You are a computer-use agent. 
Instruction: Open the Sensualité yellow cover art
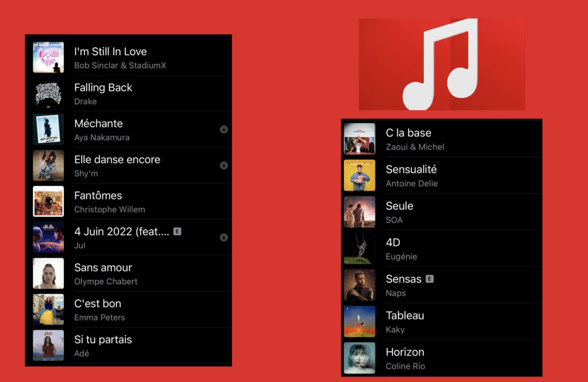click(x=360, y=176)
